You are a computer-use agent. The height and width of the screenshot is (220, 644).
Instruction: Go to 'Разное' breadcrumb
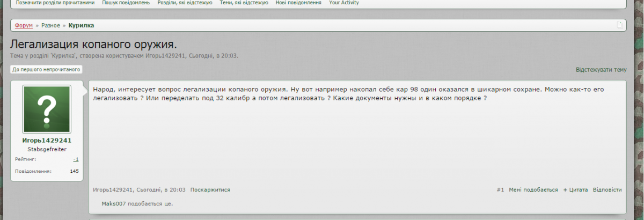[50, 25]
